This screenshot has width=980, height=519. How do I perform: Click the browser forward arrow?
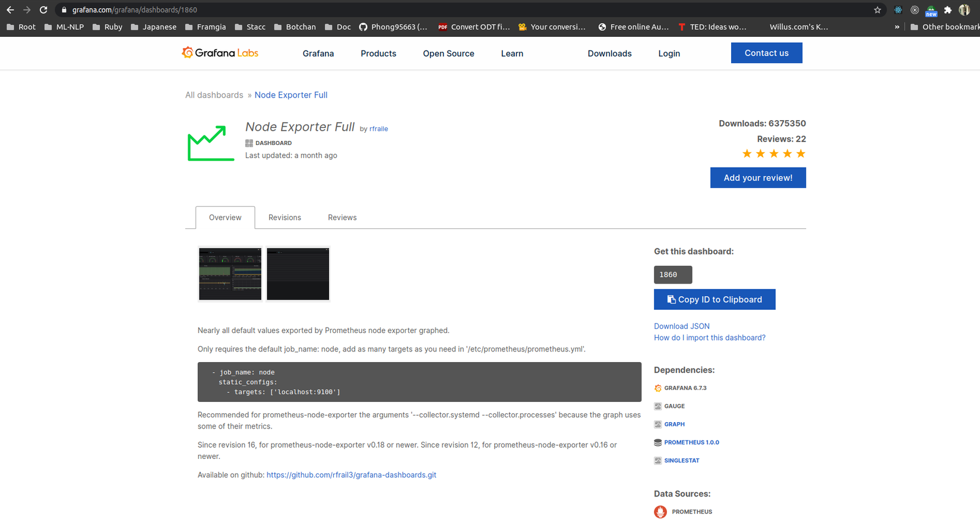click(x=27, y=10)
